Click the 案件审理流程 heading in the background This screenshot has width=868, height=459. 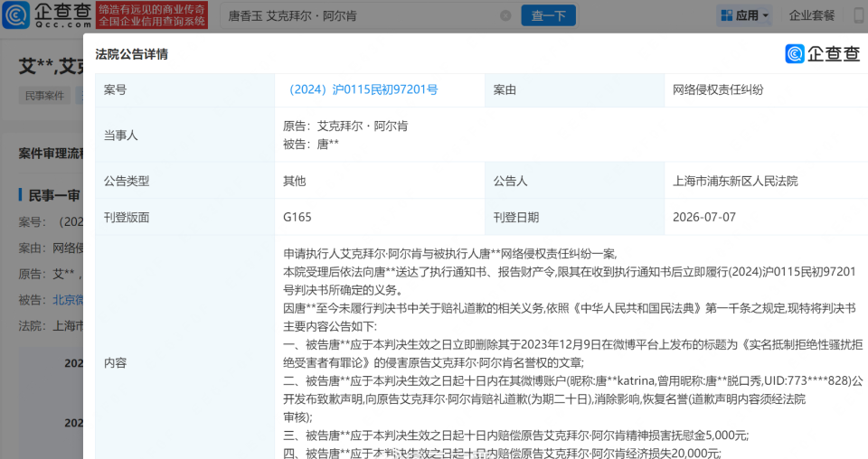click(51, 154)
